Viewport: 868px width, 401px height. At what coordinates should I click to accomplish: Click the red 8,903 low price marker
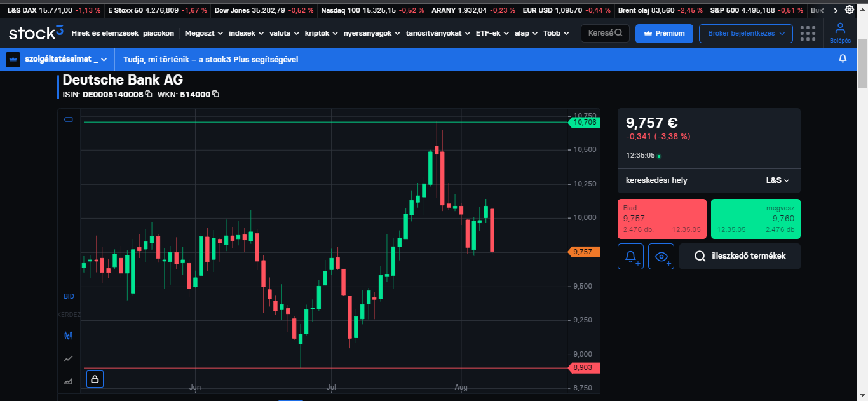(584, 367)
